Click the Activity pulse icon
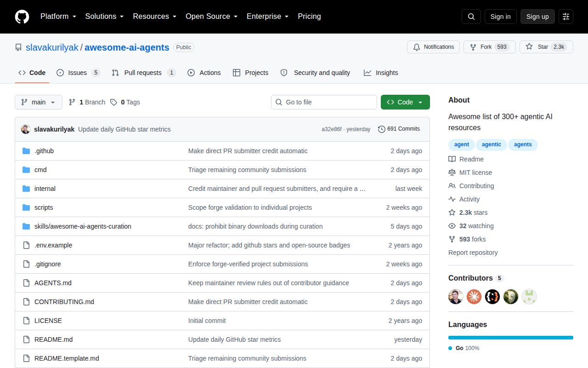This screenshot has height=368, width=588. [x=452, y=199]
